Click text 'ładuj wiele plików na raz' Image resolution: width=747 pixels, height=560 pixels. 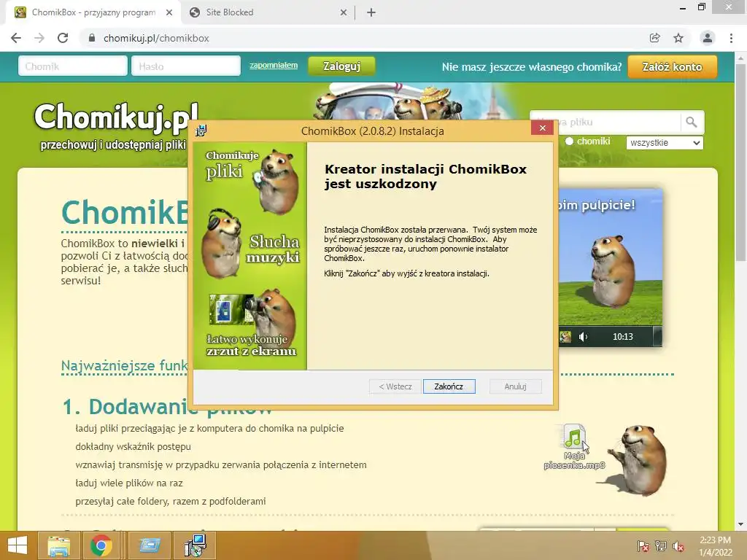pos(129,483)
